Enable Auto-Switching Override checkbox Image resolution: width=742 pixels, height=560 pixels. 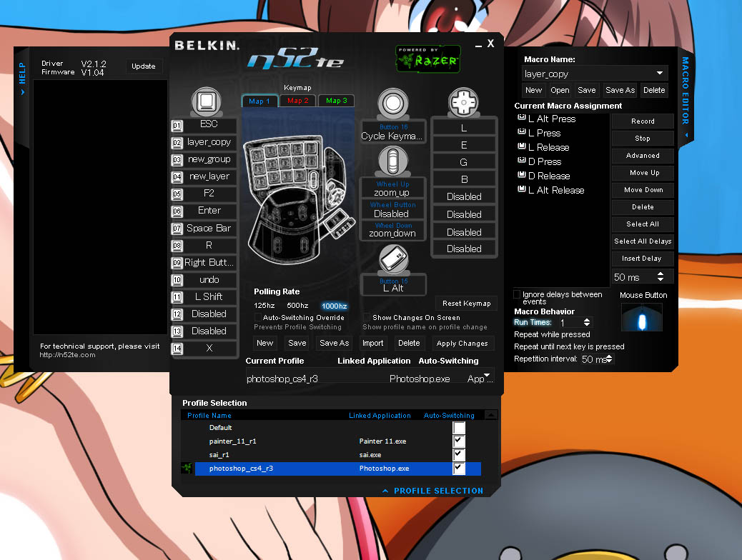click(x=258, y=317)
